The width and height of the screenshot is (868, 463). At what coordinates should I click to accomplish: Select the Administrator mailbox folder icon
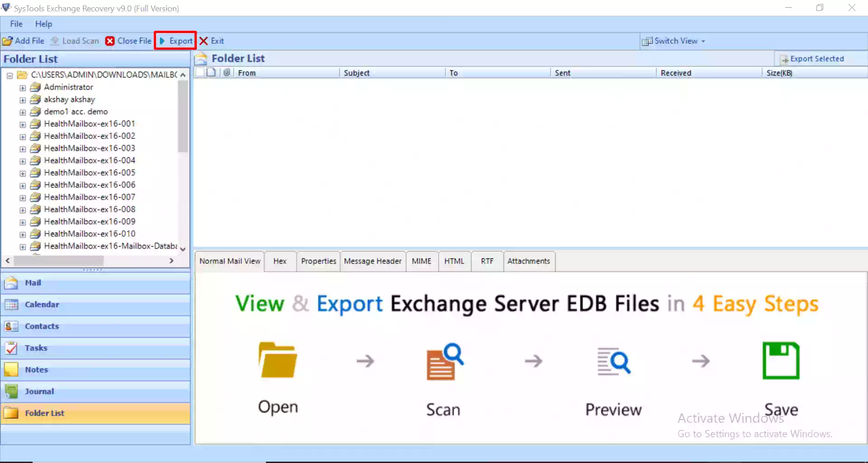click(x=35, y=87)
